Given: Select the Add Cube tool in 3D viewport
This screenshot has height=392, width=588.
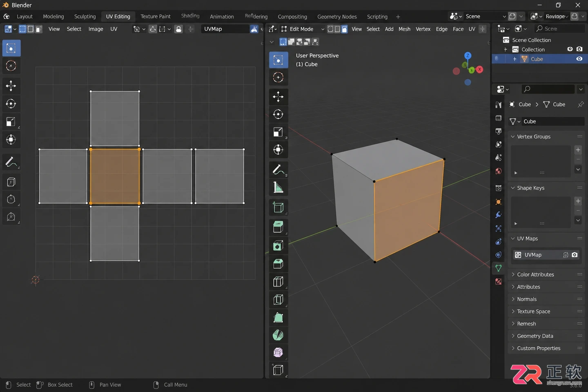Looking at the screenshot, I should click(x=278, y=207).
